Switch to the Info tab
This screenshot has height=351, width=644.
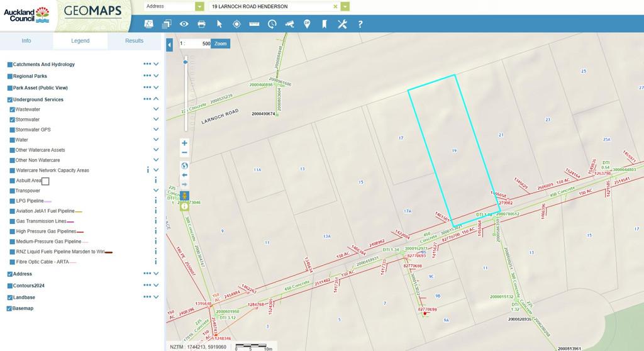[x=26, y=41]
